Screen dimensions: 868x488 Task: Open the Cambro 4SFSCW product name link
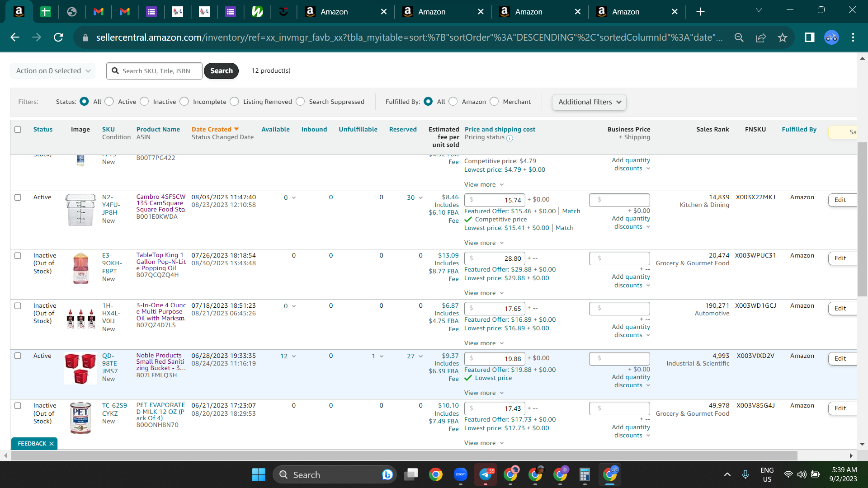[x=161, y=203]
